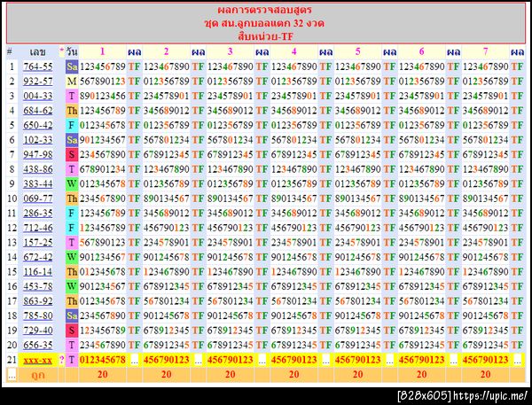Click the ผล header after column 1
The height and width of the screenshot is (405, 532).
click(135, 52)
